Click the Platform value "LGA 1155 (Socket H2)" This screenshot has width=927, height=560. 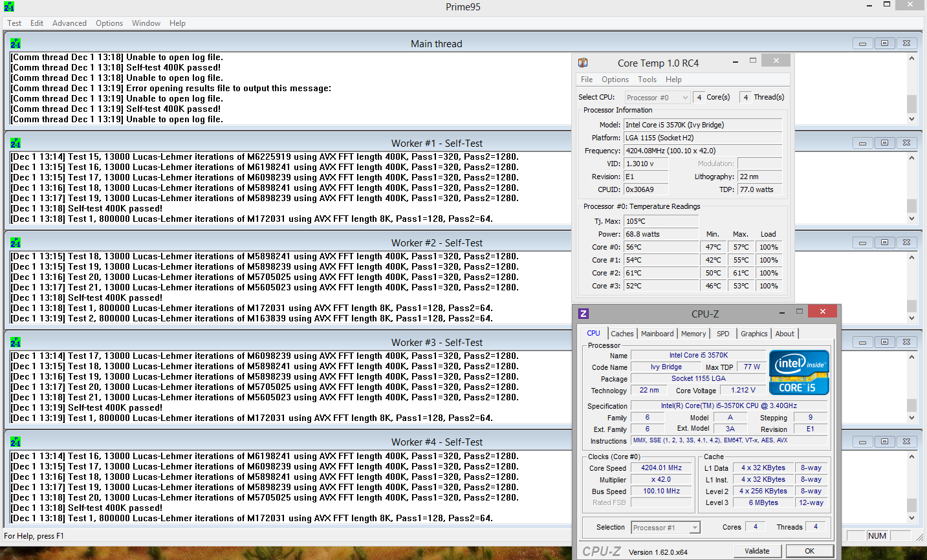click(x=703, y=138)
